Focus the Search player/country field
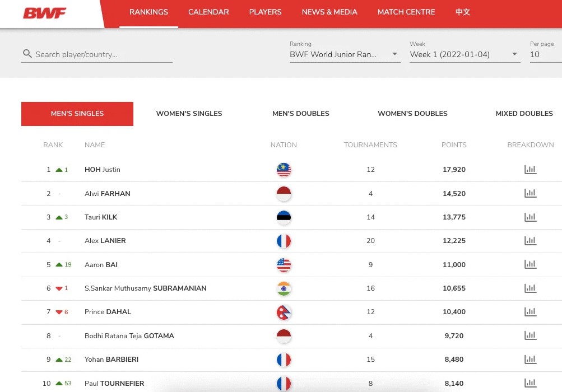 [x=102, y=54]
